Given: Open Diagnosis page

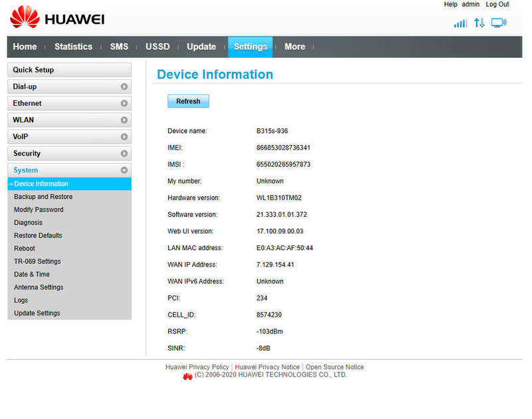Looking at the screenshot, I should [x=28, y=223].
